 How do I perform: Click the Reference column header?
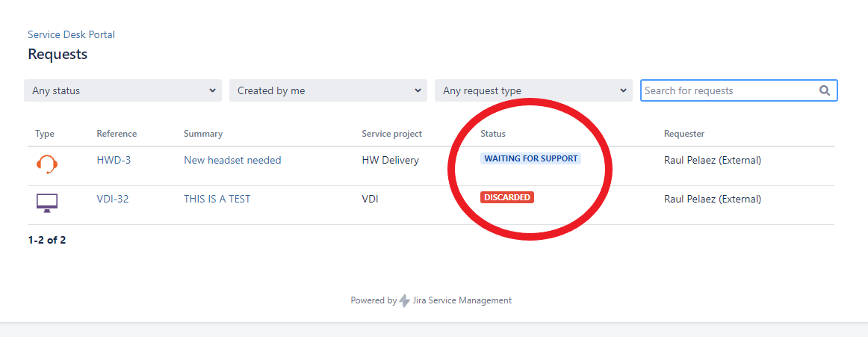click(x=117, y=134)
